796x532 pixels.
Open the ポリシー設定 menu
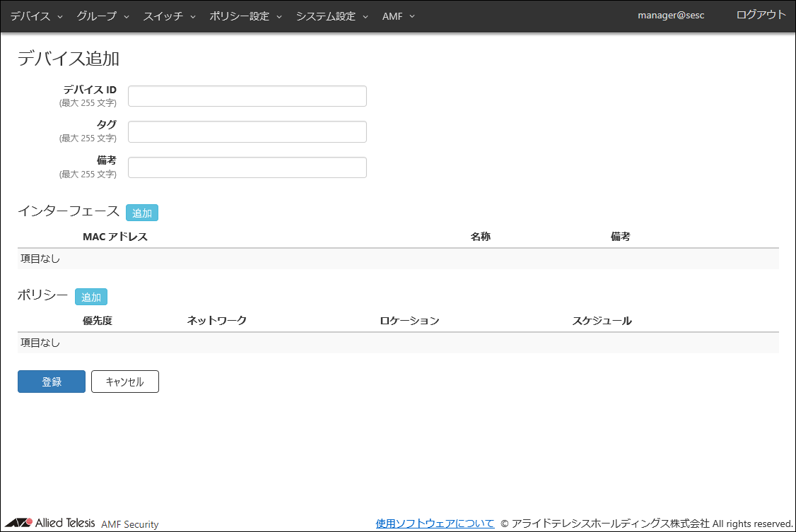point(245,16)
